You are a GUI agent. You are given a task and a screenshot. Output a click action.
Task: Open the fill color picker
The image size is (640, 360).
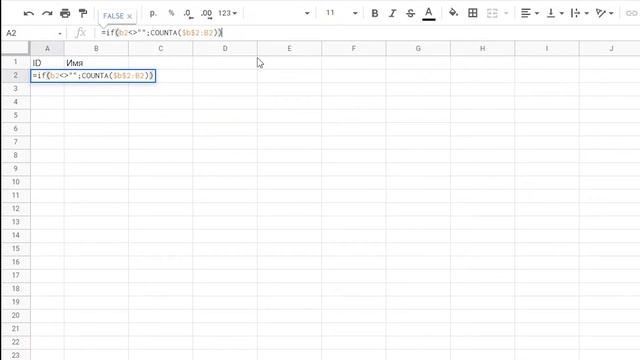453,13
